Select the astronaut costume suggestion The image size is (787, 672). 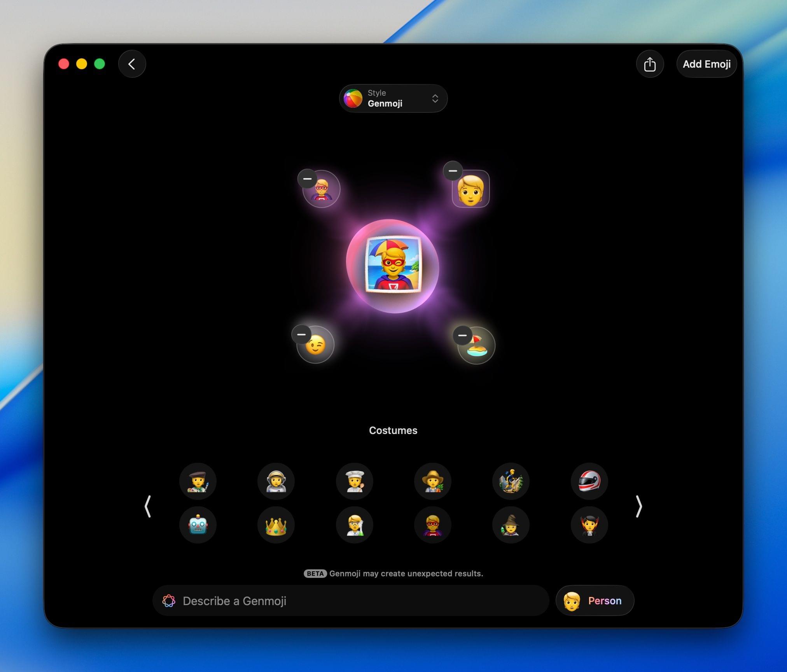[x=276, y=481]
